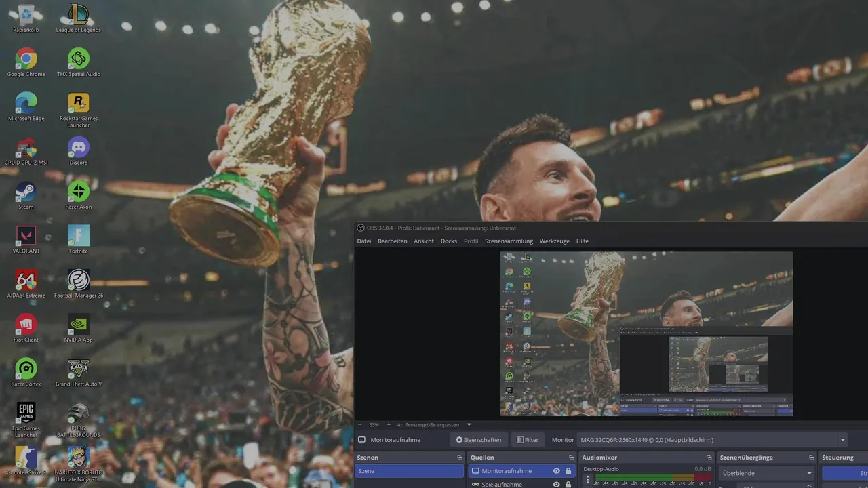Open Epic Games Launcher icon
This screenshot has width=868, height=488.
click(26, 420)
